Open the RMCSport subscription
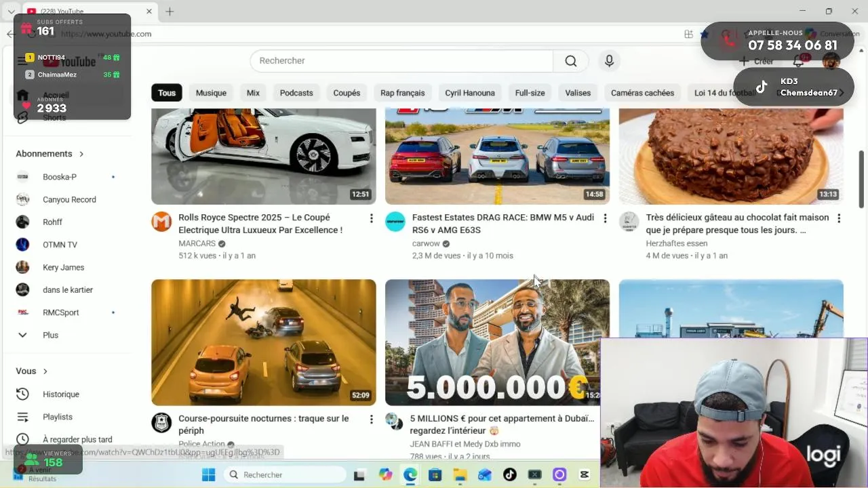This screenshot has height=488, width=868. pyautogui.click(x=68, y=312)
